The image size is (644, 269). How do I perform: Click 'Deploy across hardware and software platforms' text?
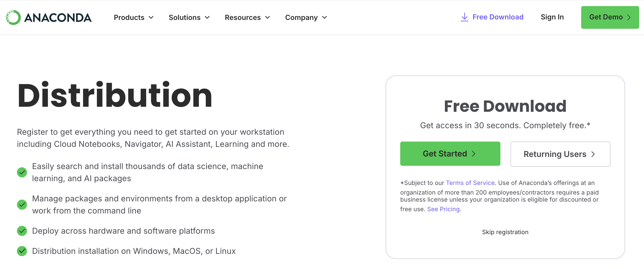point(123,231)
